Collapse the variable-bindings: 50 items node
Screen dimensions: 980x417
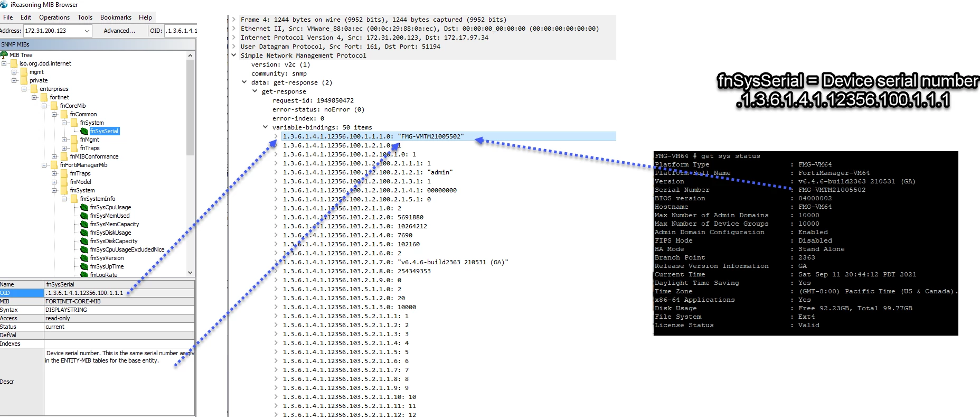266,127
